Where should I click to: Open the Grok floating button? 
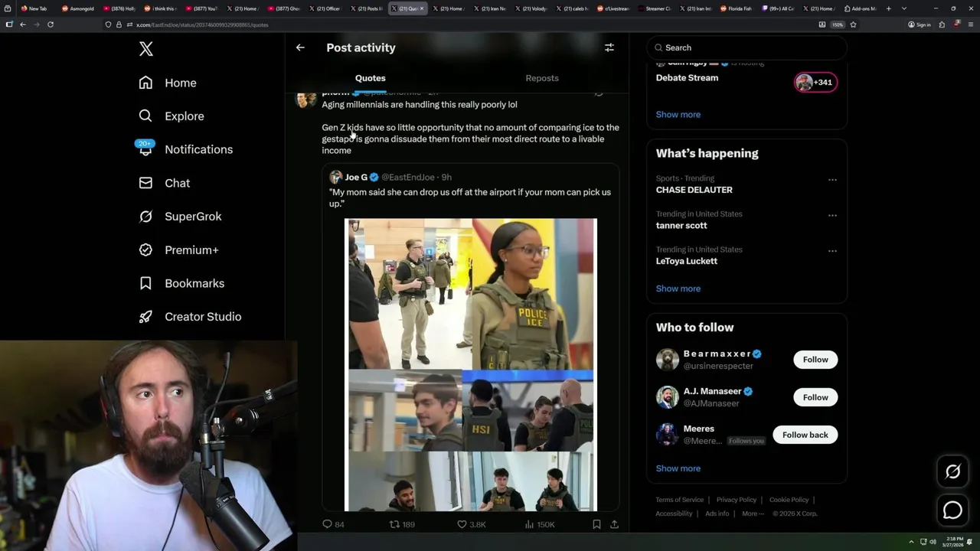952,472
